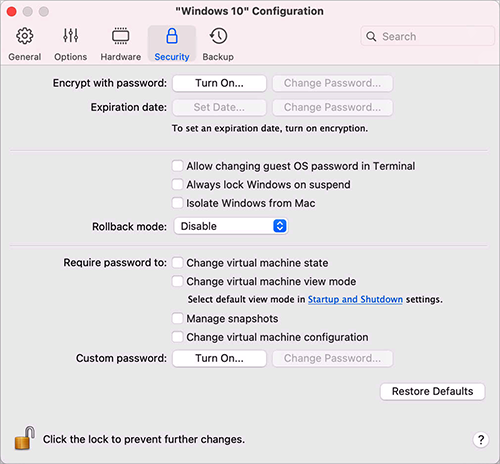Open the Options tab
The width and height of the screenshot is (500, 464).
tap(71, 44)
